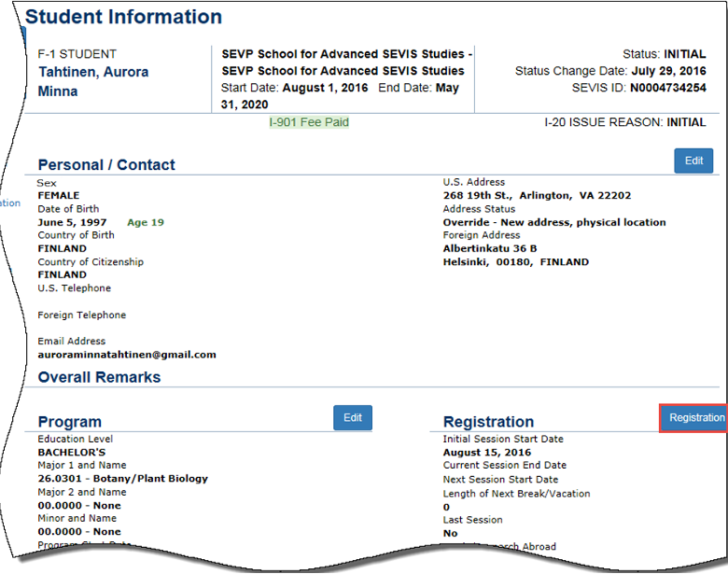The height and width of the screenshot is (574, 728).
Task: Select the Minor and Name label
Action: point(77,518)
